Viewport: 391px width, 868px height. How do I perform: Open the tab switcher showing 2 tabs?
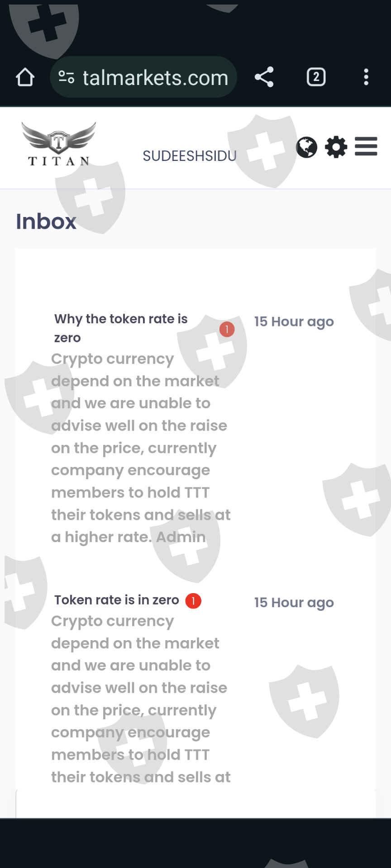click(x=316, y=77)
